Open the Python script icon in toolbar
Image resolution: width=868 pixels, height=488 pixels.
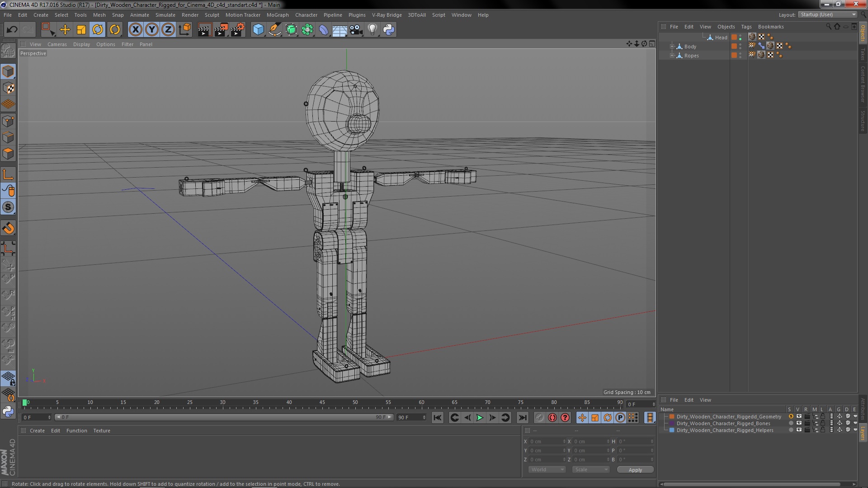pyautogui.click(x=389, y=30)
